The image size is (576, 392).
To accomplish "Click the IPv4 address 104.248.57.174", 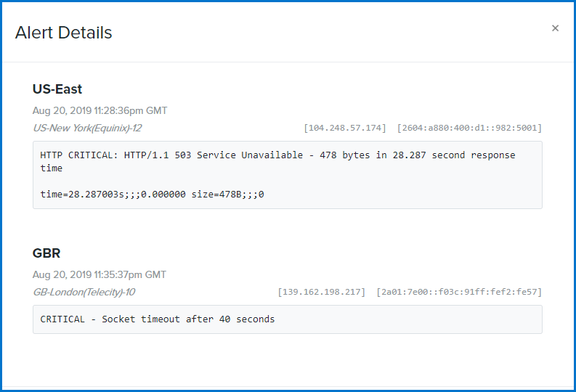I will (345, 128).
